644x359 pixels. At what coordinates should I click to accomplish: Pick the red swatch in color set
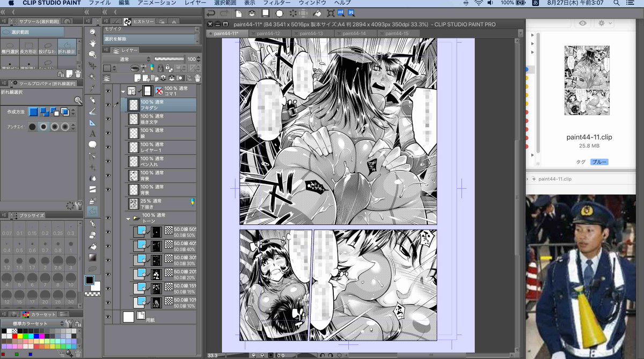15,335
